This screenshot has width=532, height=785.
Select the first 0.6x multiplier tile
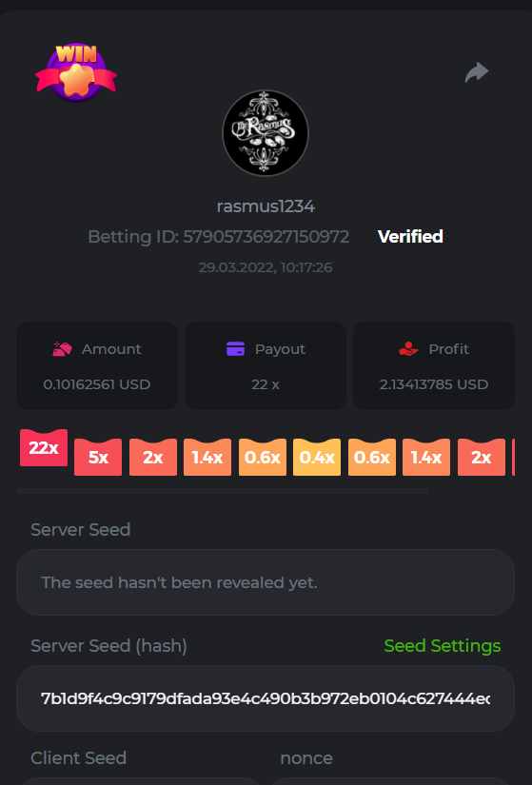coord(263,457)
